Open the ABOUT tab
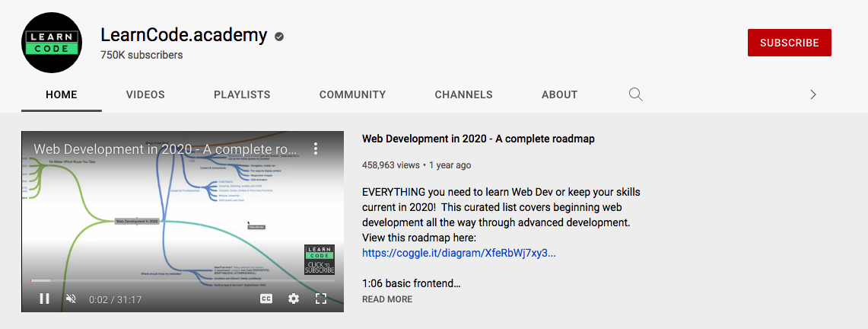Image resolution: width=868 pixels, height=329 pixels. (x=560, y=94)
